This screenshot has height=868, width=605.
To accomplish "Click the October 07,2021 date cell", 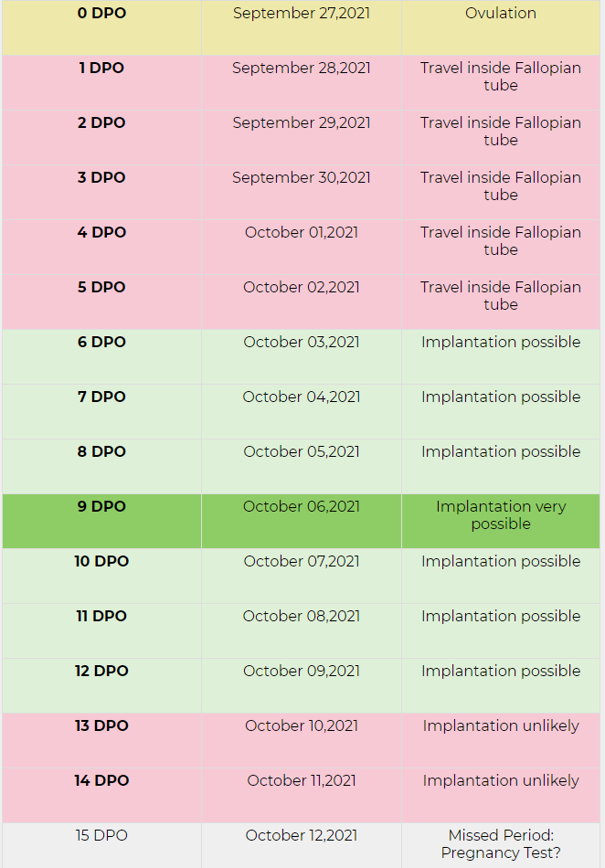I will (x=301, y=562).
